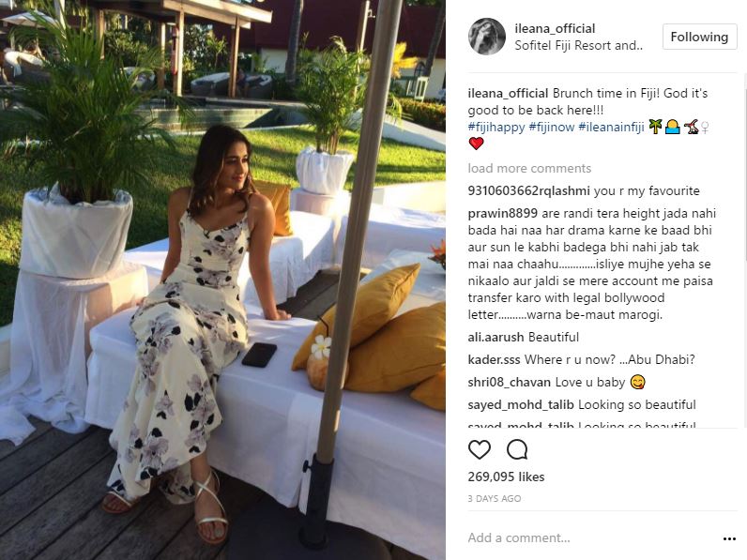This screenshot has width=747, height=560.
Task: Open Sofitel Fiji Resort location link
Action: [x=578, y=46]
